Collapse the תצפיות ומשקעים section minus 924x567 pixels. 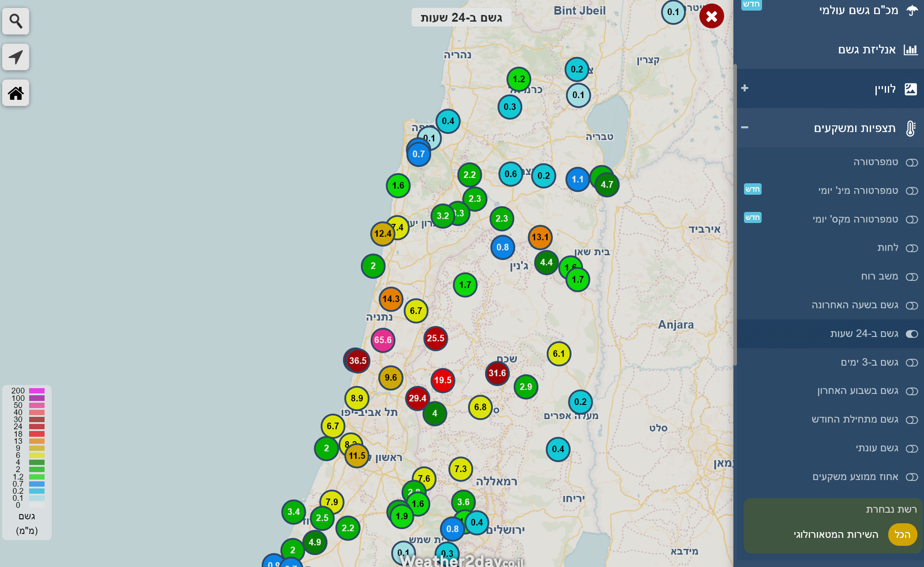point(745,128)
